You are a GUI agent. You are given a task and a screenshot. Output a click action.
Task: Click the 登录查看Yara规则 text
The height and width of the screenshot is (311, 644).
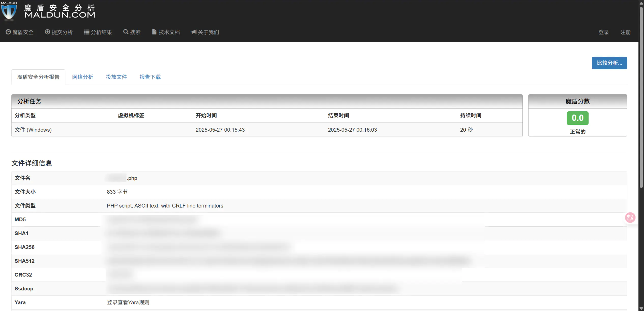[x=128, y=302]
